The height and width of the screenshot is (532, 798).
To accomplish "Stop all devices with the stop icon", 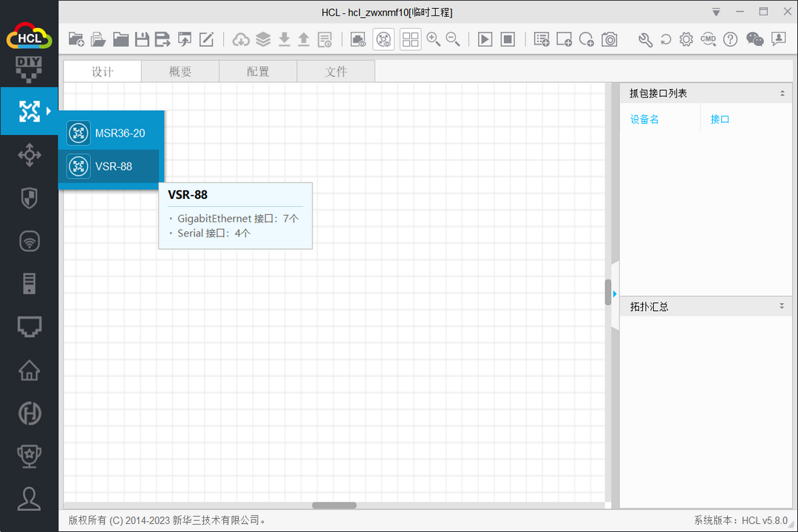I will (508, 39).
